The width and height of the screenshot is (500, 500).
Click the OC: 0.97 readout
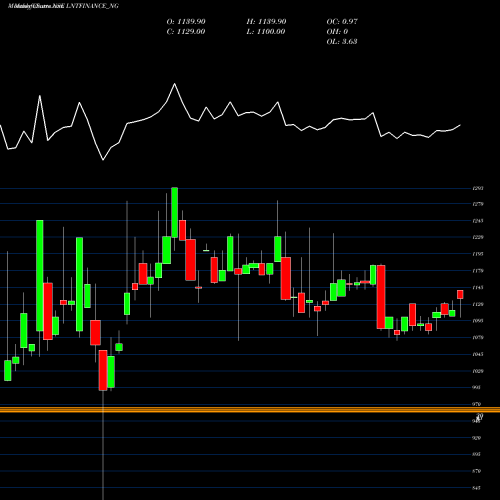[342, 22]
